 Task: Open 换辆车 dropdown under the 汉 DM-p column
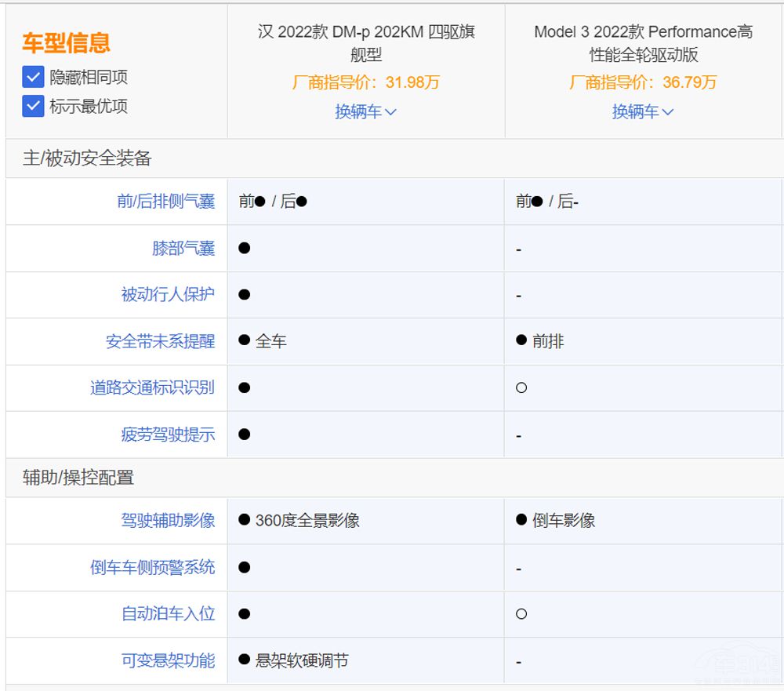(x=364, y=111)
